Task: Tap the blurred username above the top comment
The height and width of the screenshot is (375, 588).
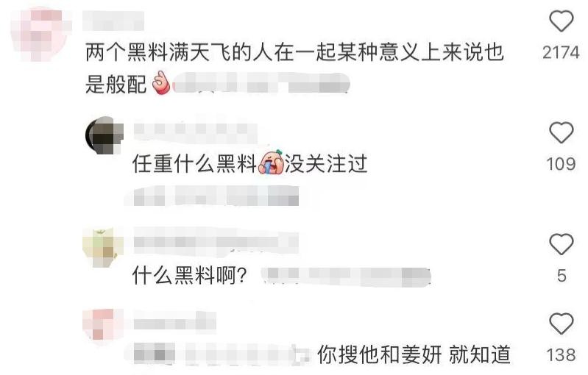Action: tap(113, 21)
